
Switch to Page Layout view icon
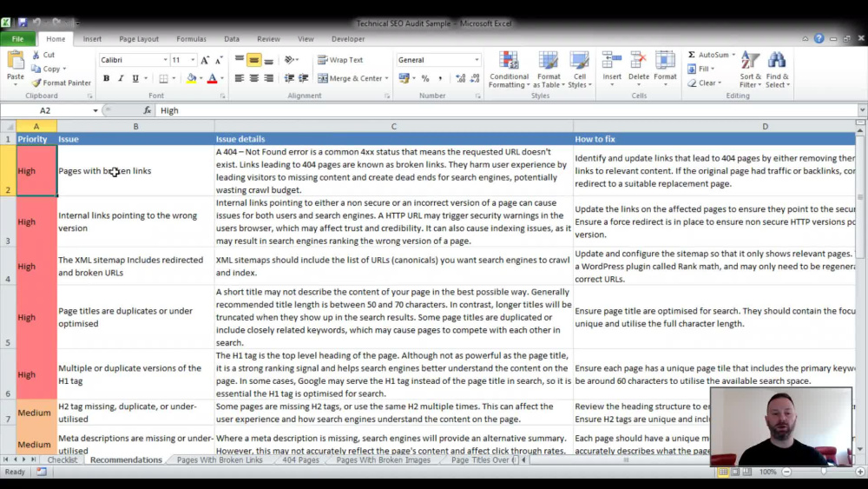[735, 472]
